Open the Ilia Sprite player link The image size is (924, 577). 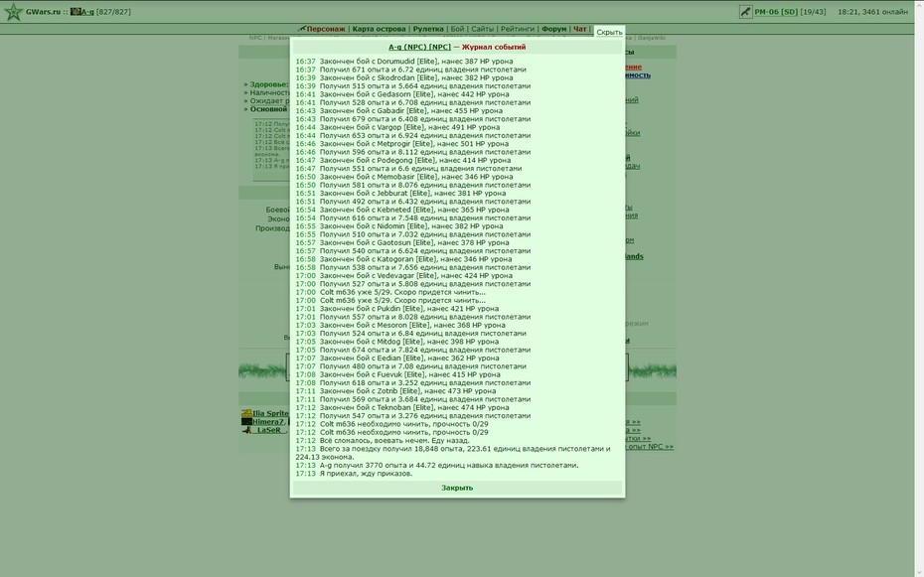270,413
